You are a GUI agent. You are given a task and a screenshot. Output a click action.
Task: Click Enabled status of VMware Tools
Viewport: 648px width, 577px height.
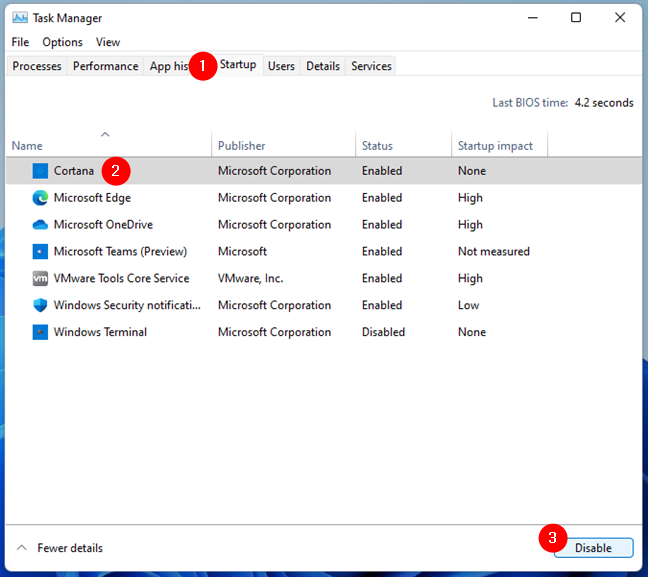pos(382,278)
